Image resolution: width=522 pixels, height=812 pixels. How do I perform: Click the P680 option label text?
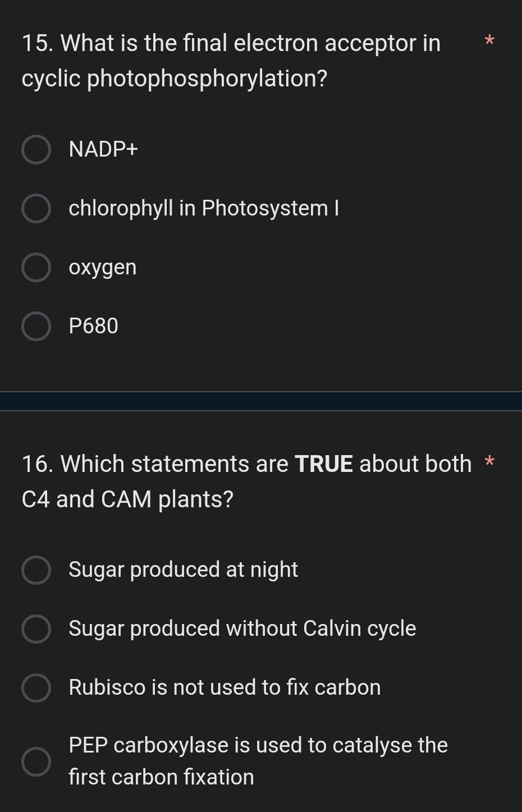pyautogui.click(x=93, y=326)
